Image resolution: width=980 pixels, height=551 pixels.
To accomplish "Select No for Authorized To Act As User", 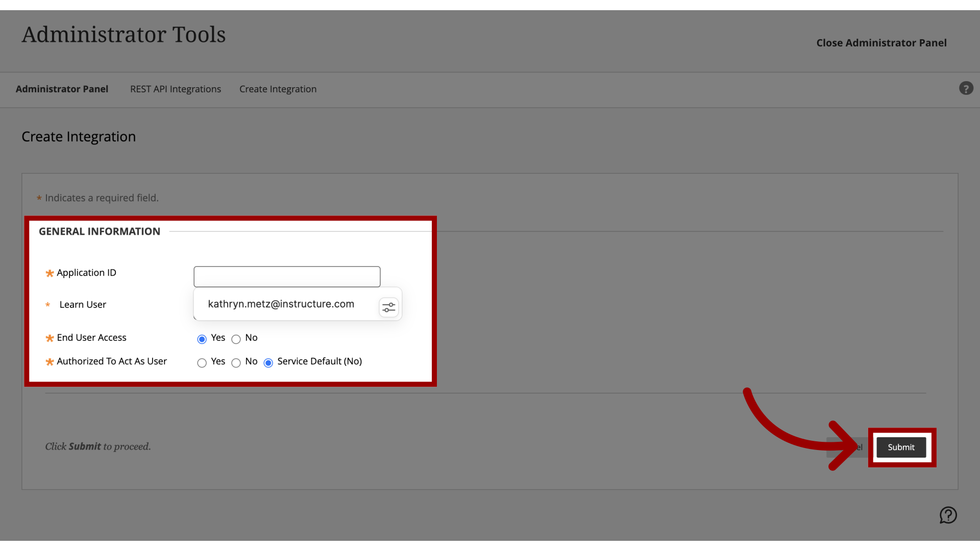I will point(236,362).
